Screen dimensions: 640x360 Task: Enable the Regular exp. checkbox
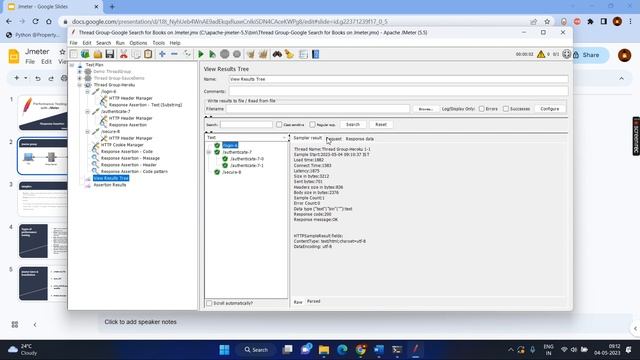pyautogui.click(x=313, y=124)
